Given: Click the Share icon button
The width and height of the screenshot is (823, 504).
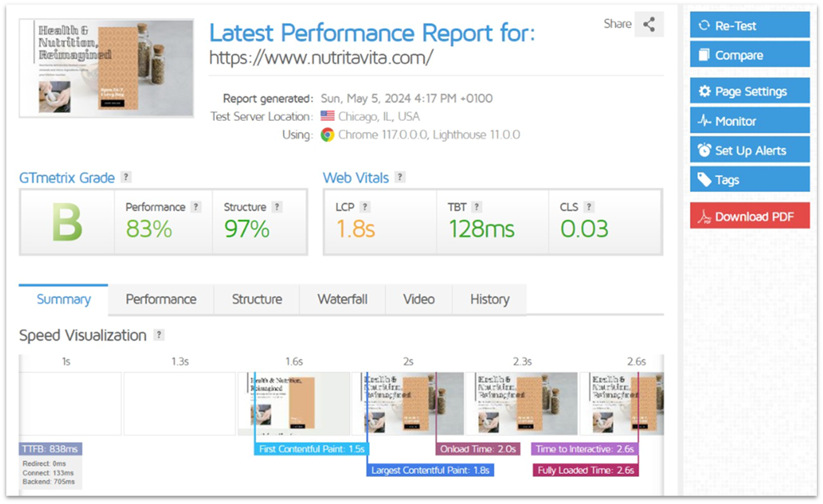Looking at the screenshot, I should 649,25.
